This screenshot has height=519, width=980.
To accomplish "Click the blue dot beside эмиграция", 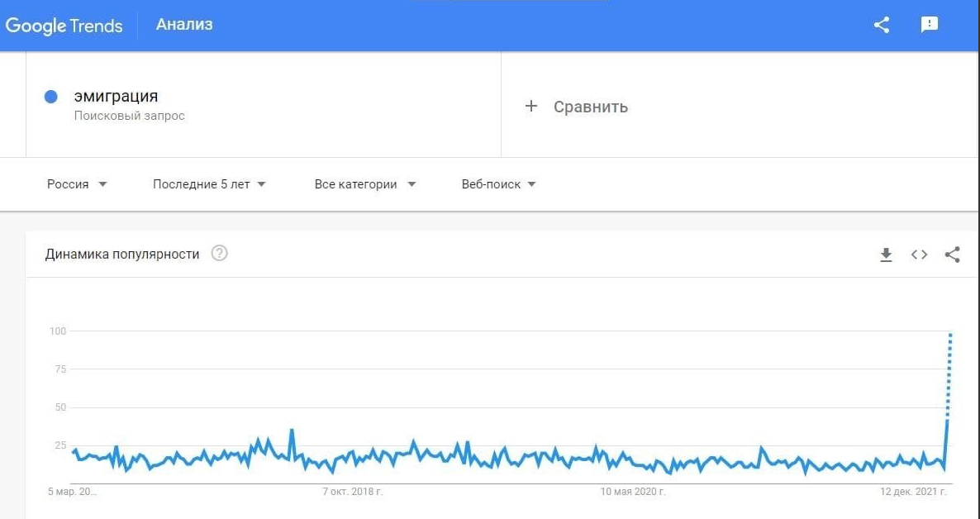I will 50,97.
